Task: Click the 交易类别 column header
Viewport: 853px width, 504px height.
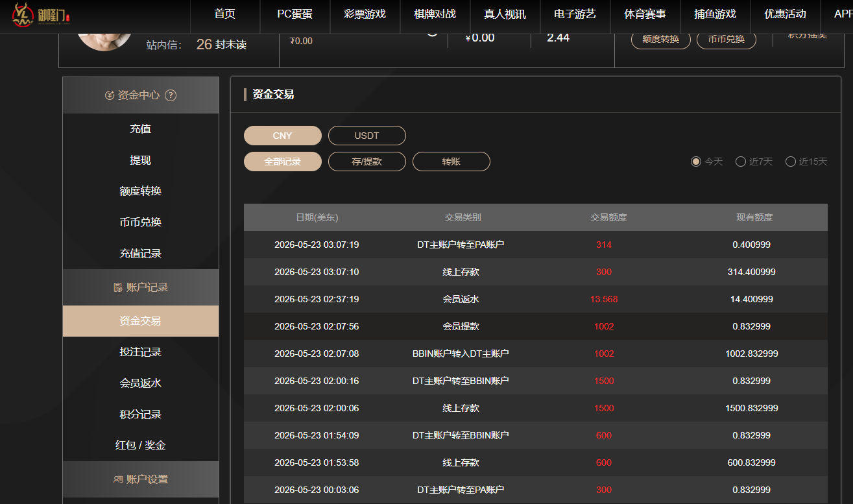Action: point(463,218)
